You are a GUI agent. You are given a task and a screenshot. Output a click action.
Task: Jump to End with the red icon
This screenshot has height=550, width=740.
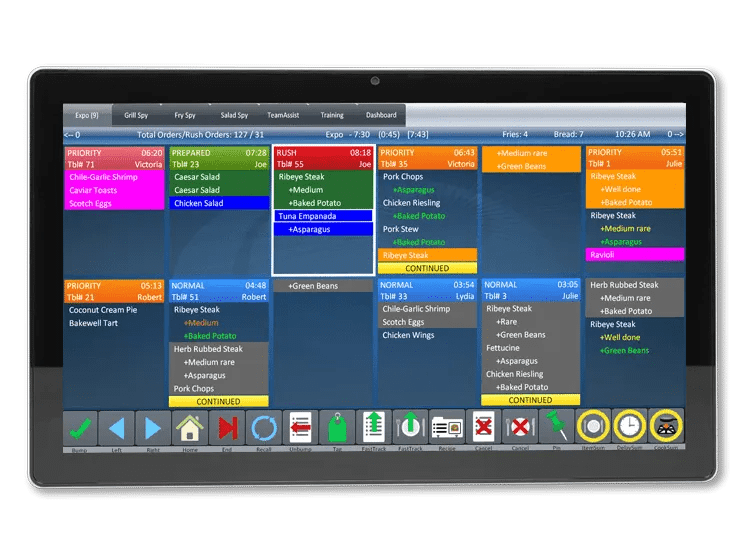[227, 428]
